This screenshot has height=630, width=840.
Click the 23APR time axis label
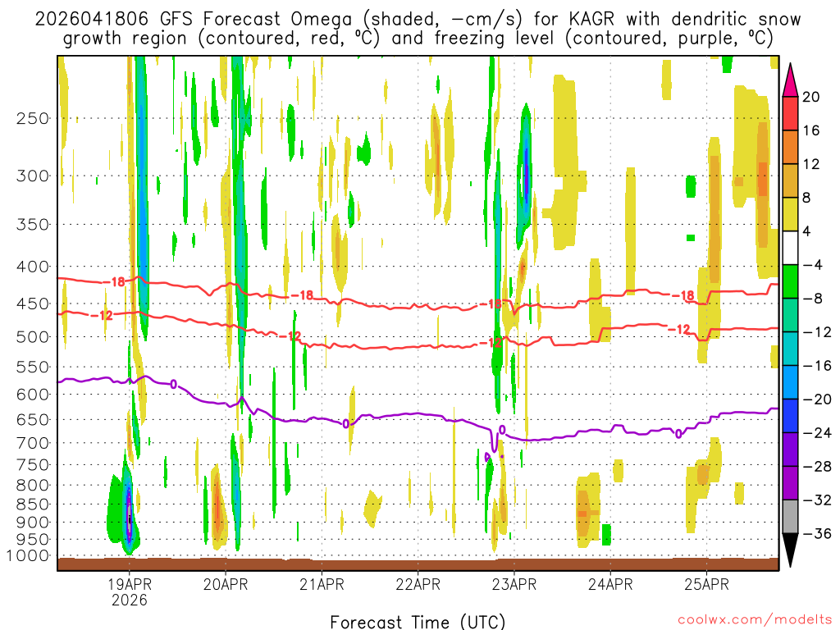click(514, 584)
